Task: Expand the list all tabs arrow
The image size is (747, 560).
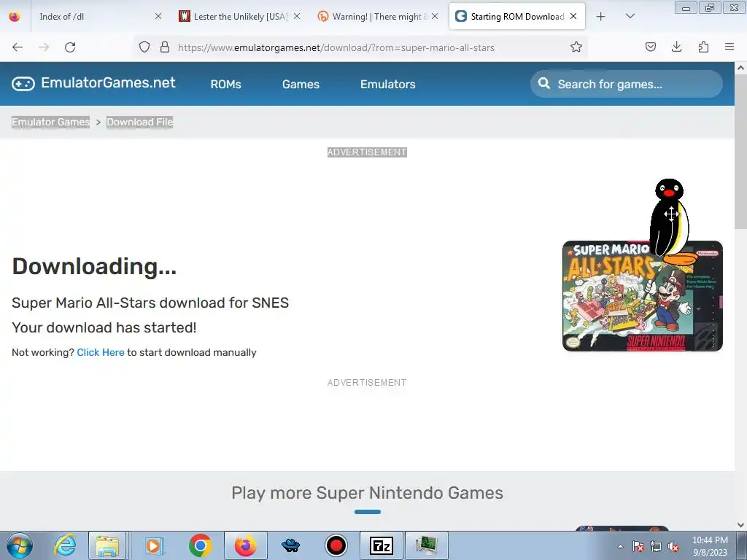Action: tap(630, 17)
